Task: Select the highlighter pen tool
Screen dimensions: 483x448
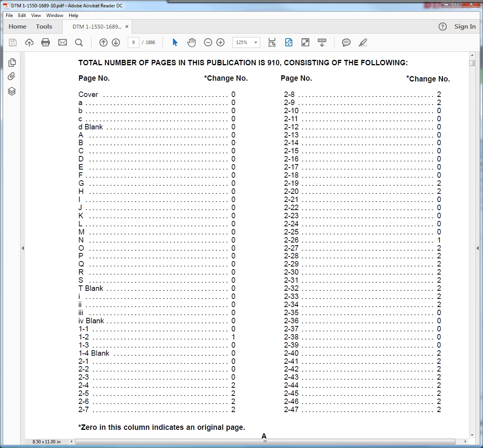Action: tap(363, 42)
